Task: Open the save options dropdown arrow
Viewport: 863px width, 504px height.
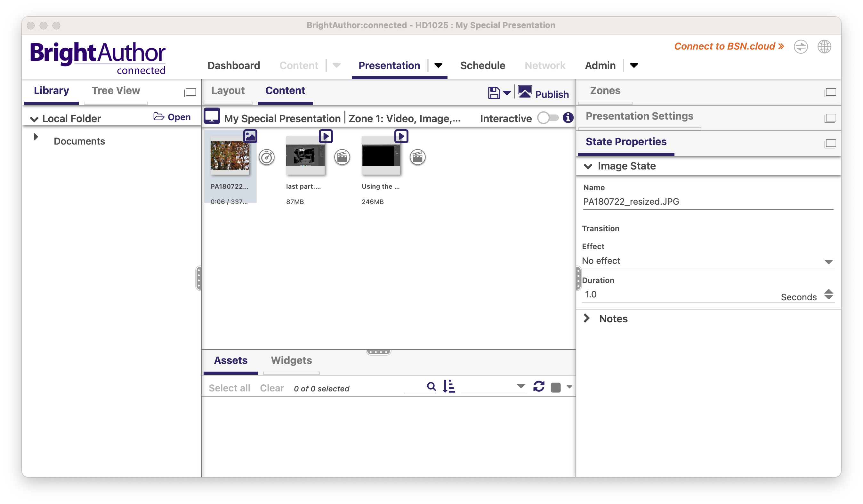Action: (x=507, y=93)
